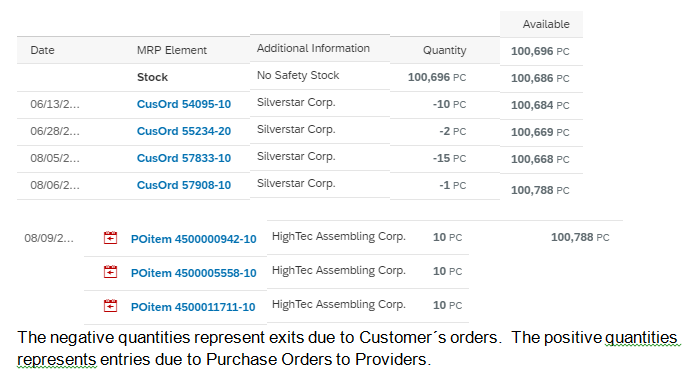
Task: Open customer order CusOrd 55234-20
Action: (184, 131)
